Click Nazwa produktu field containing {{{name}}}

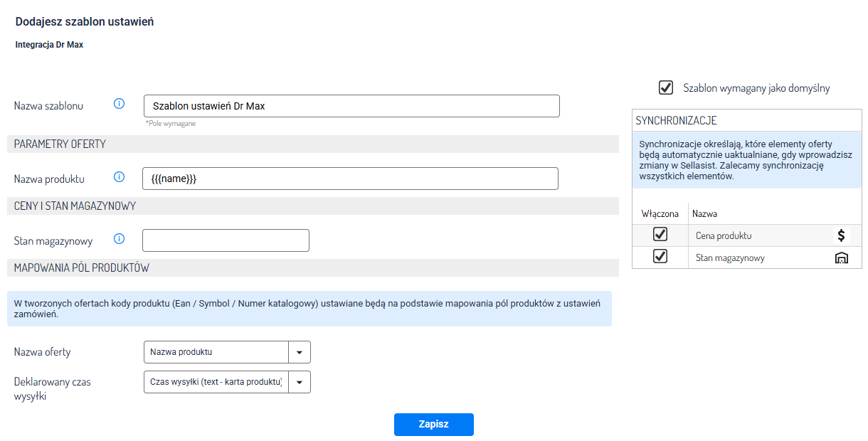[350, 179]
